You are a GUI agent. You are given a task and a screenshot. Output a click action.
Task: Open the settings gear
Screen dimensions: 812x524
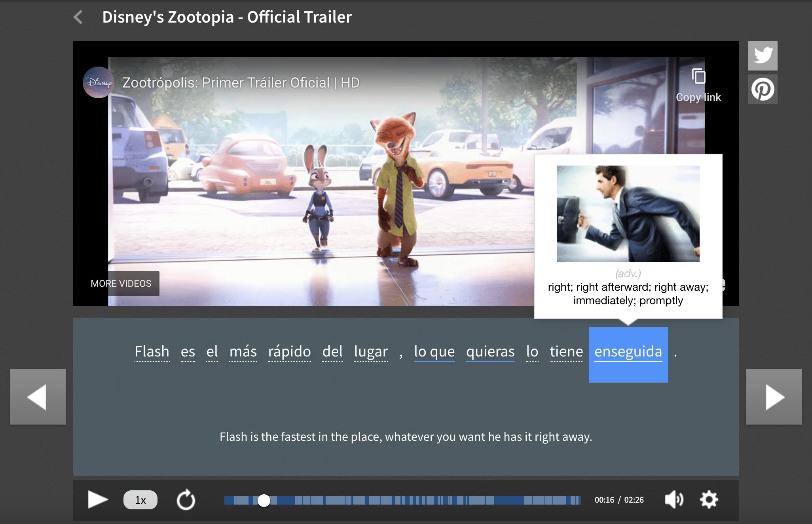(709, 500)
